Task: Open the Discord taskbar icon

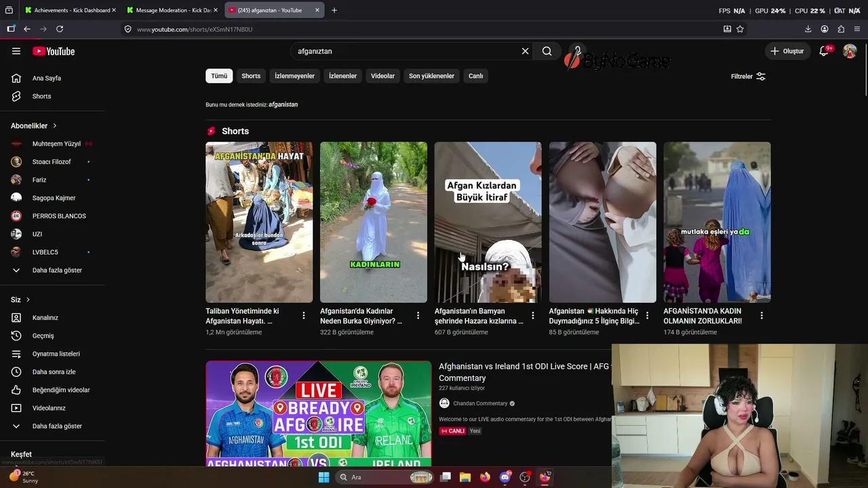Action: [505, 477]
